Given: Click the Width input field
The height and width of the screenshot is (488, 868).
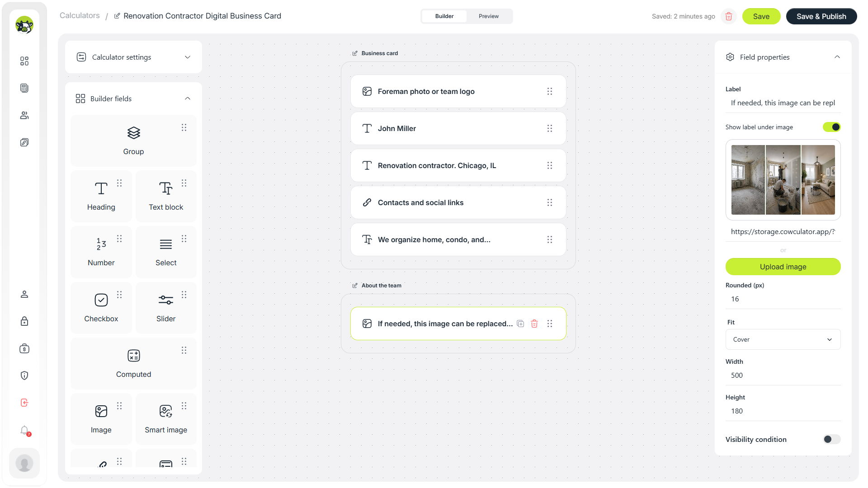Looking at the screenshot, I should click(x=783, y=375).
